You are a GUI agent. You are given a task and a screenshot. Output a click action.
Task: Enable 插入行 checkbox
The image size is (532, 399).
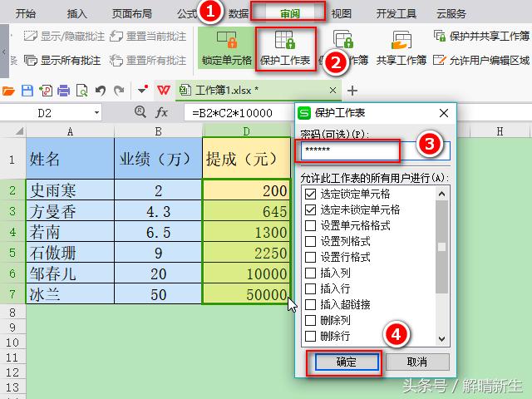click(310, 288)
